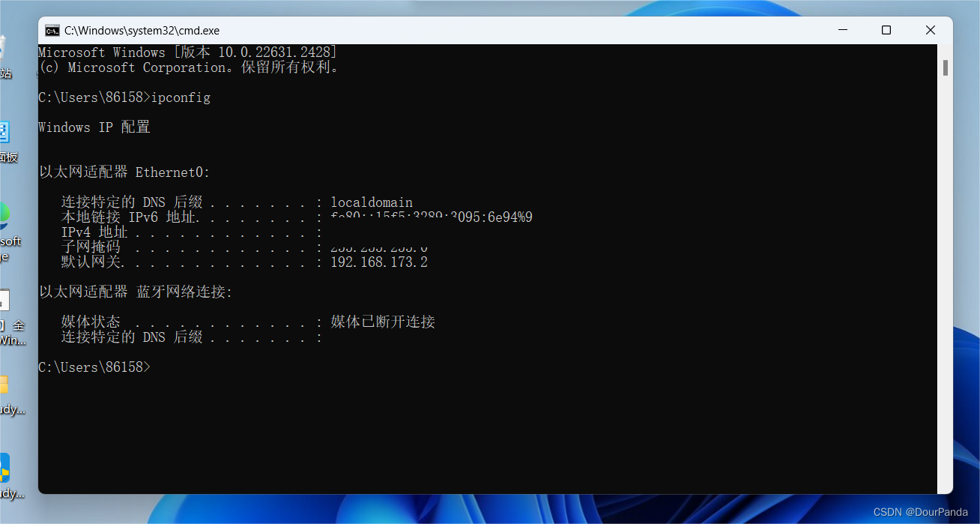980x524 pixels.
Task: Click default gateway value 192.168.173.2
Action: 379,262
